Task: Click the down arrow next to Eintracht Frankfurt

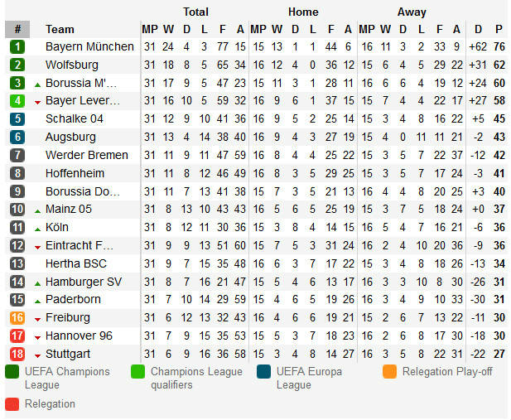Action: [x=37, y=247]
